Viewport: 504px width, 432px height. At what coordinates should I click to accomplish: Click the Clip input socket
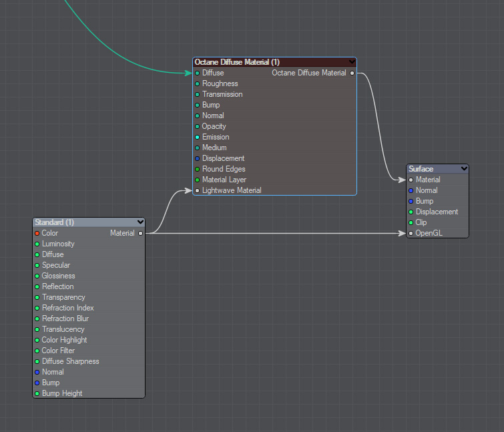tap(411, 222)
